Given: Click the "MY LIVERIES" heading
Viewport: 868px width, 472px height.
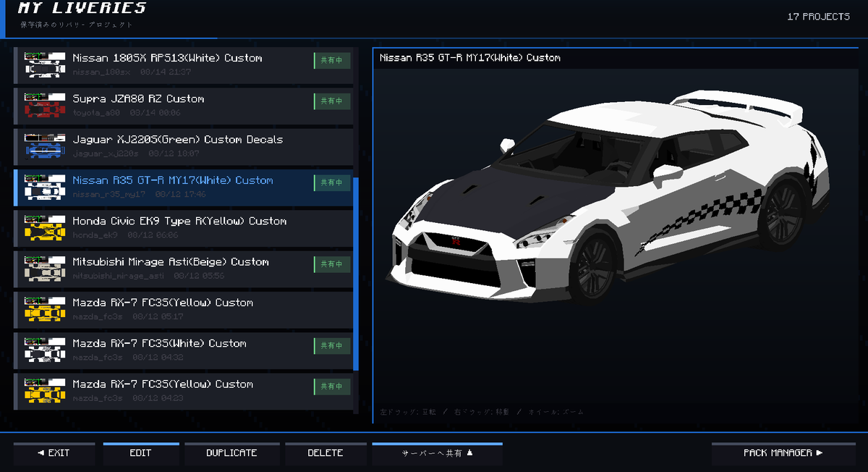Looking at the screenshot, I should coord(83,9).
